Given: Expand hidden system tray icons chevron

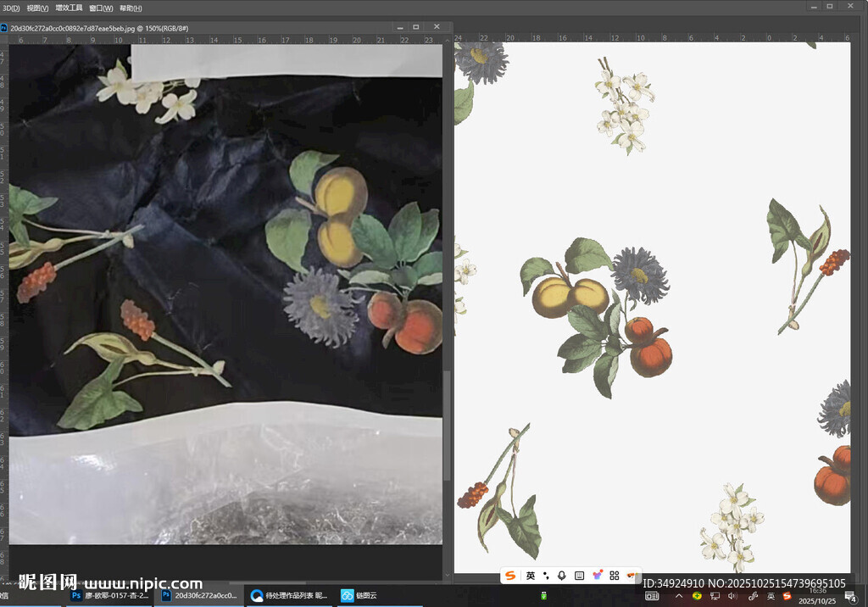Looking at the screenshot, I should (679, 596).
